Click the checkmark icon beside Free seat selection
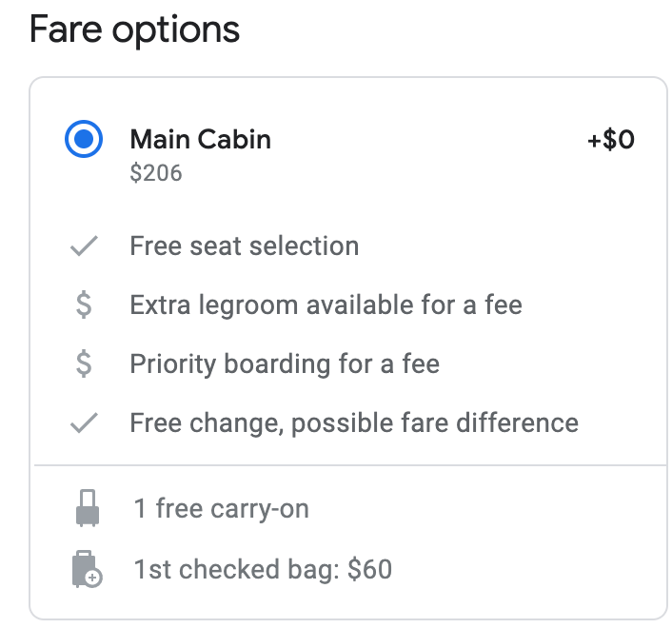 84,245
